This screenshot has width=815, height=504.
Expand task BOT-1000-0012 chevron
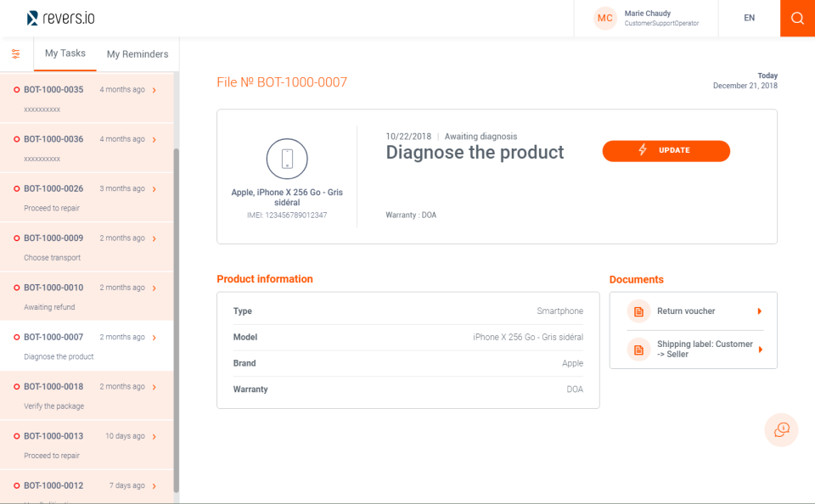(155, 486)
